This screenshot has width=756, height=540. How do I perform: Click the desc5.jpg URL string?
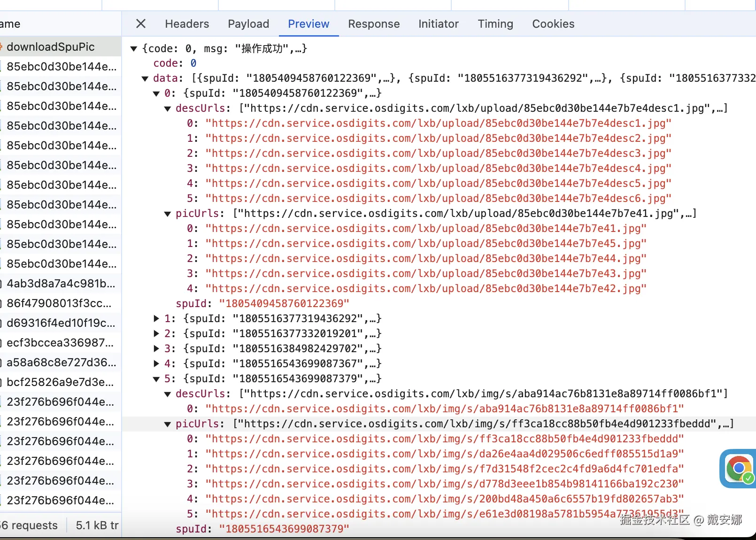tap(439, 183)
